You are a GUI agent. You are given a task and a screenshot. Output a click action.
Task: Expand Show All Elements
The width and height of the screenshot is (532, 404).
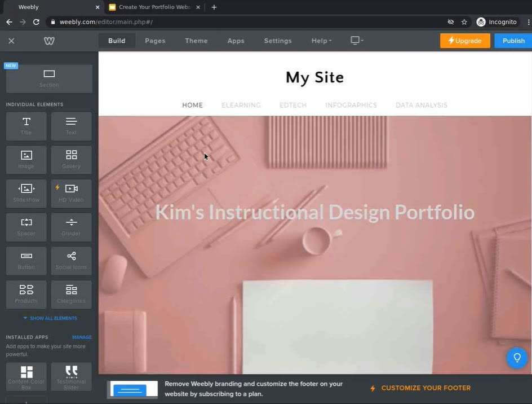(x=50, y=318)
